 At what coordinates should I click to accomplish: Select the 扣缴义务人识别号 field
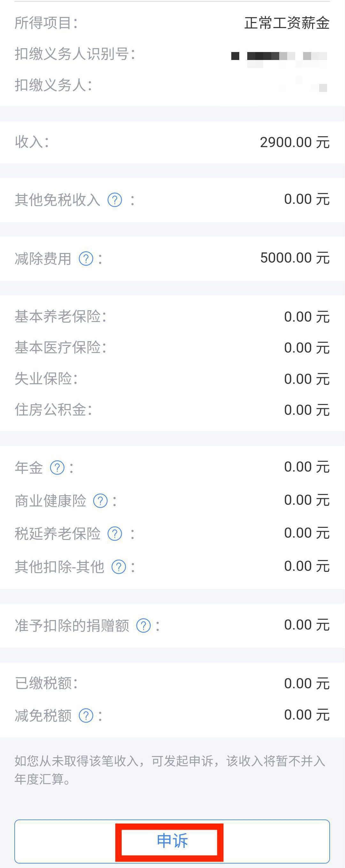172,54
